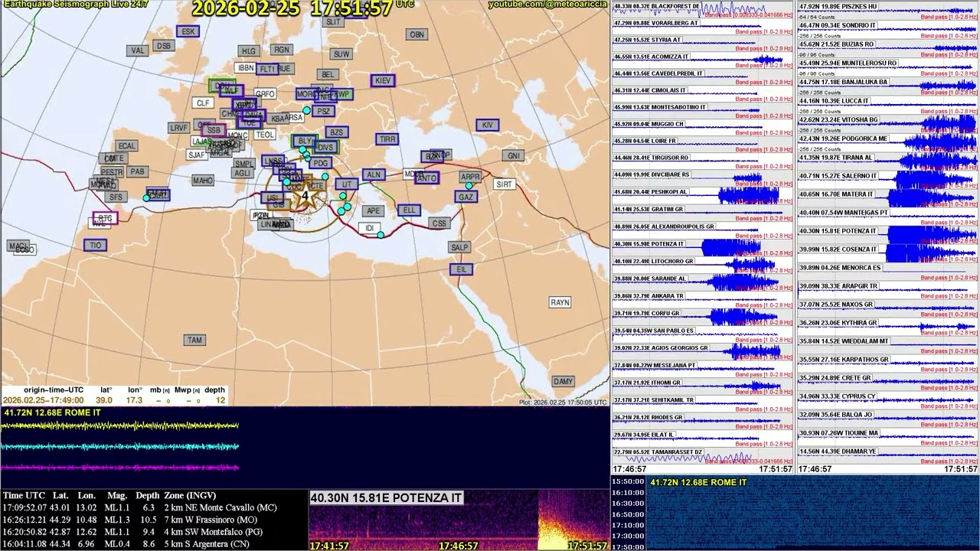
Task: Click the KIEV station box
Action: (x=383, y=80)
